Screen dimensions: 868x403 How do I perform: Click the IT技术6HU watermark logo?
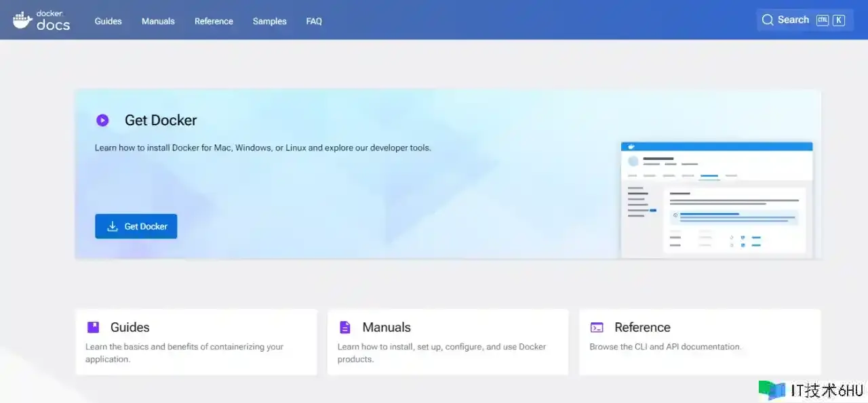pyautogui.click(x=771, y=390)
